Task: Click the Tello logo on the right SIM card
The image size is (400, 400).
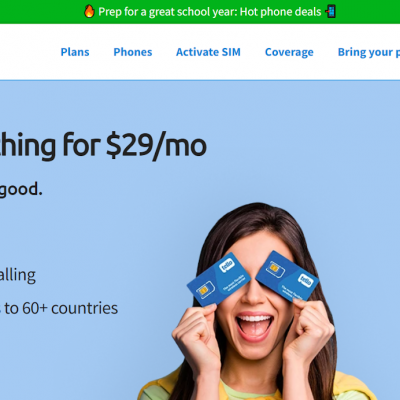Action: point(306,280)
